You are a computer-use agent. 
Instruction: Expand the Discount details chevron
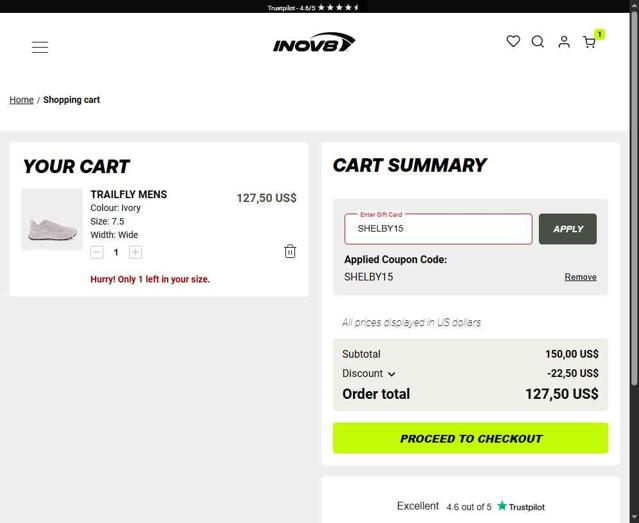tap(392, 374)
